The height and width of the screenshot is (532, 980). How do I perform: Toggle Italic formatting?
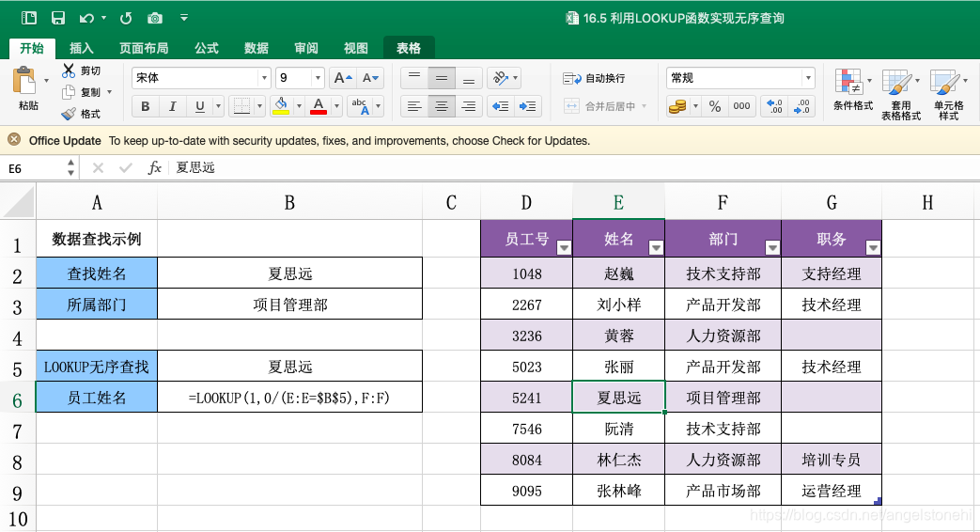pos(173,106)
